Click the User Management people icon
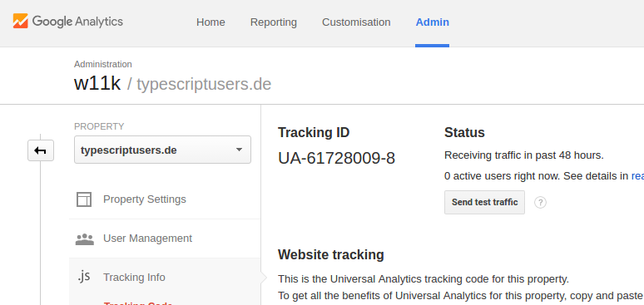Viewport: 644px width, 305px height. tap(85, 239)
